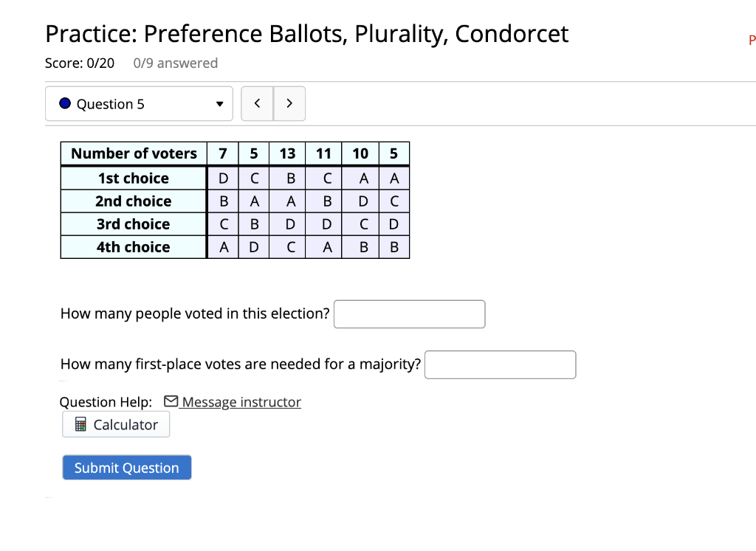Click the 0/9 answered status text
Image resolution: width=756 pixels, height=551 pixels.
176,63
